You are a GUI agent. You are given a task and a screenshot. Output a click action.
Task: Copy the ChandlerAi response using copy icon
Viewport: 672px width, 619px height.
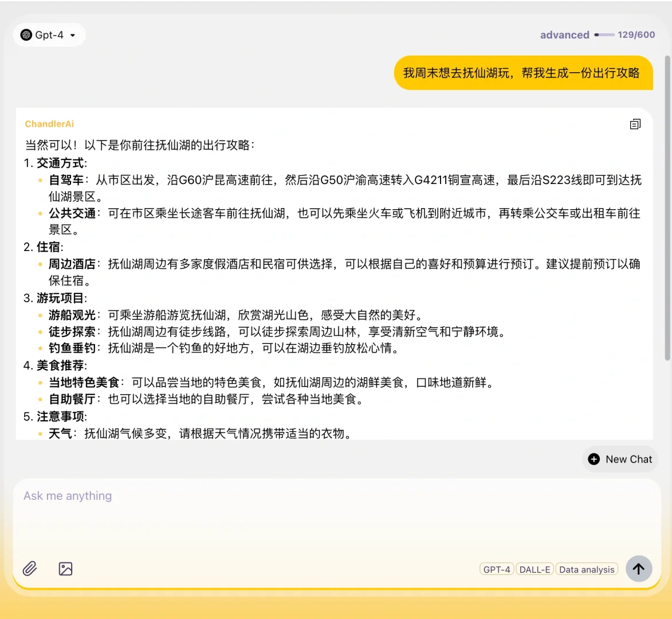635,124
